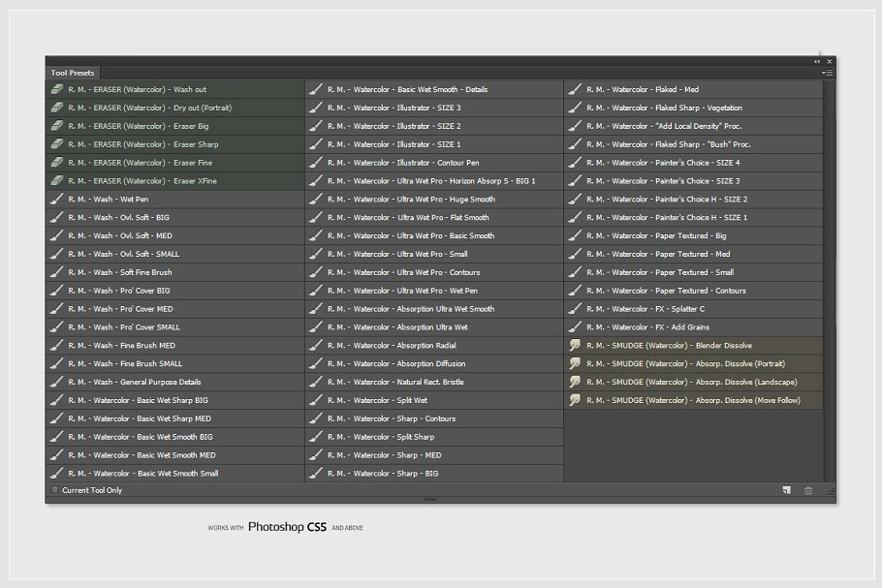Collapse the panel using the double-arrow button
Image resolution: width=882 pixels, height=588 pixels.
point(817,61)
